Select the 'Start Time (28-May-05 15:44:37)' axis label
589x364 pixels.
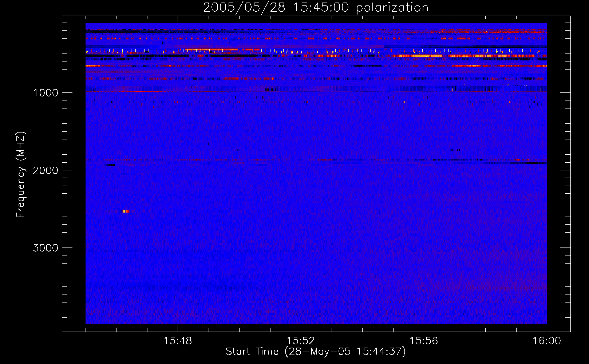pyautogui.click(x=316, y=352)
